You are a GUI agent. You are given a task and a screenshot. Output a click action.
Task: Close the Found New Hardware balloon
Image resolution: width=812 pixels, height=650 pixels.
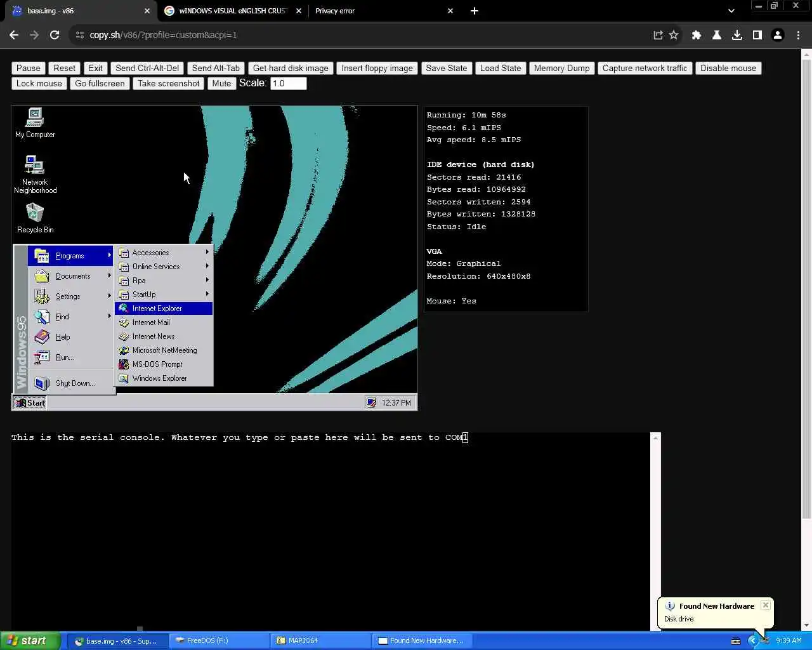[x=766, y=605]
